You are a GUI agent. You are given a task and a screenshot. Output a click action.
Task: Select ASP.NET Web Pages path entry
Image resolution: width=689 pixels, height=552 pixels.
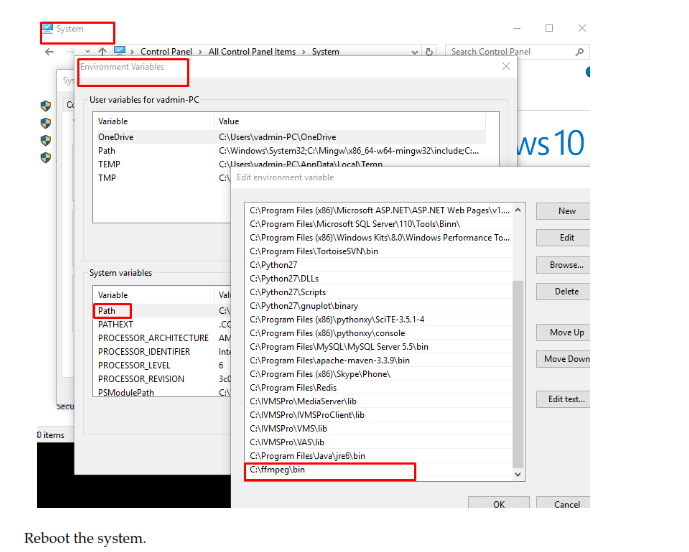pos(379,211)
